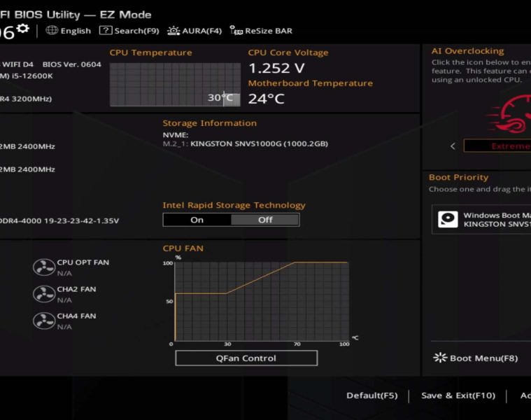Select English language option

76,31
